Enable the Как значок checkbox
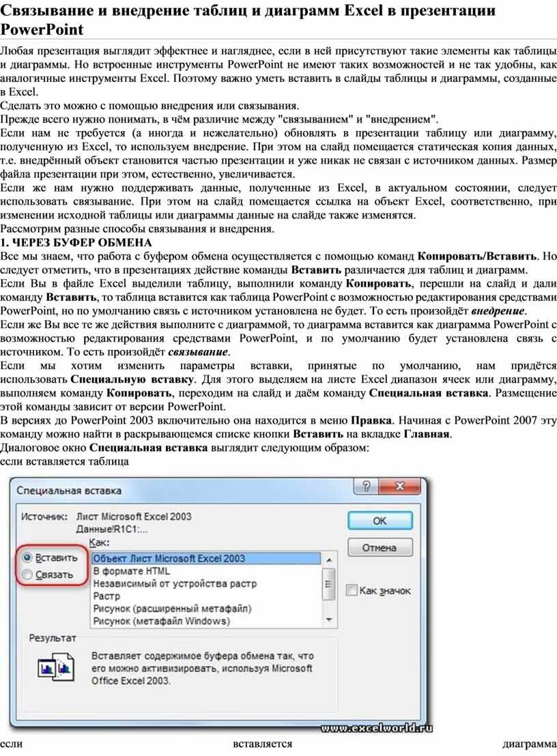 pyautogui.click(x=379, y=591)
